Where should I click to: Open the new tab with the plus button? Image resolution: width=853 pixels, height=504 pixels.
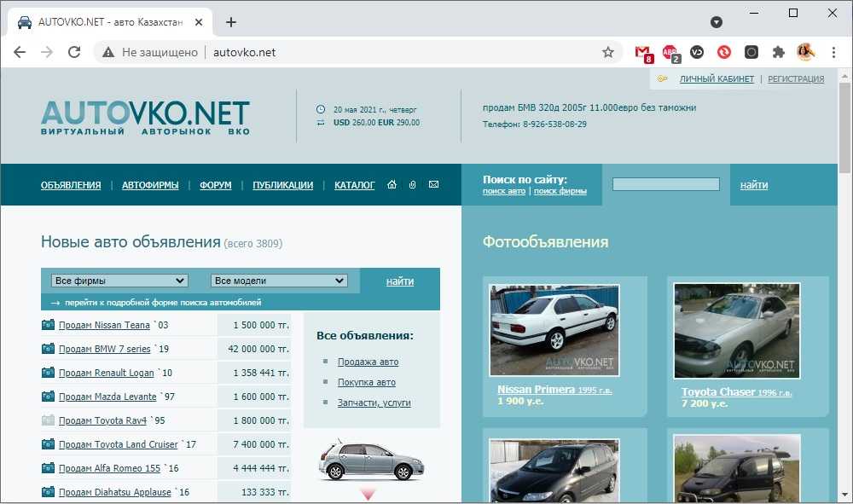click(231, 22)
